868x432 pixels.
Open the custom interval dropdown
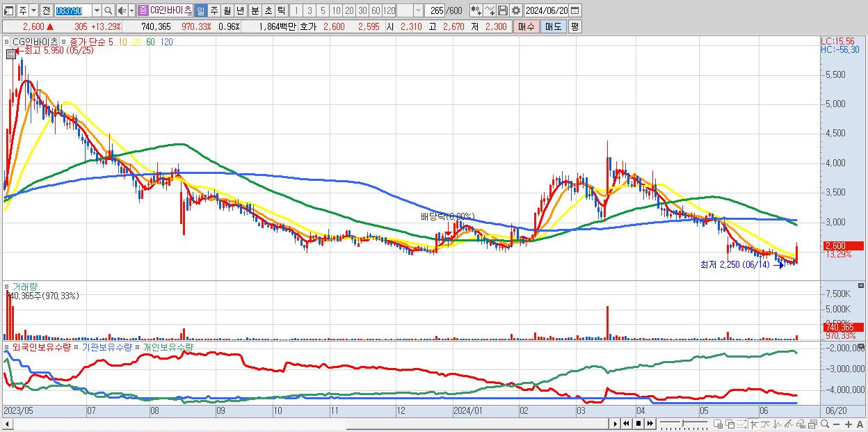click(x=418, y=10)
